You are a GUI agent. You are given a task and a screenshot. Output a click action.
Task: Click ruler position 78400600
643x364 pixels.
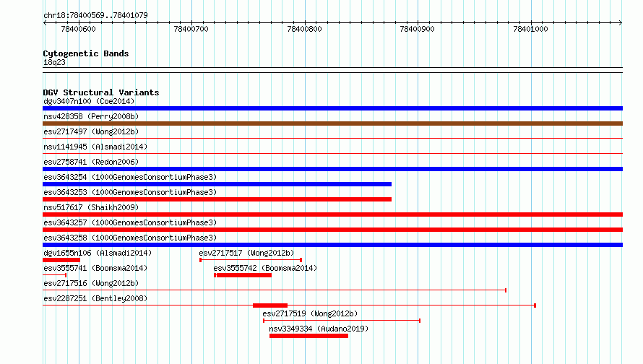78,29
